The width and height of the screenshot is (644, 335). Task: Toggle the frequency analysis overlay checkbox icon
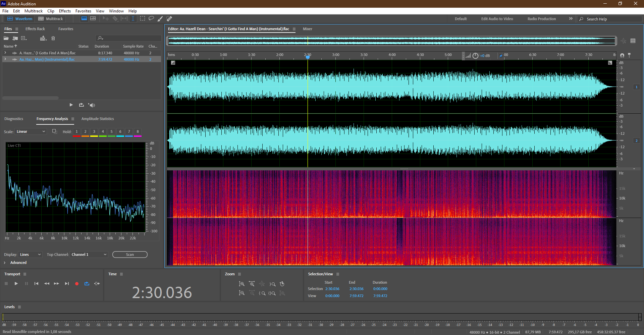click(54, 131)
